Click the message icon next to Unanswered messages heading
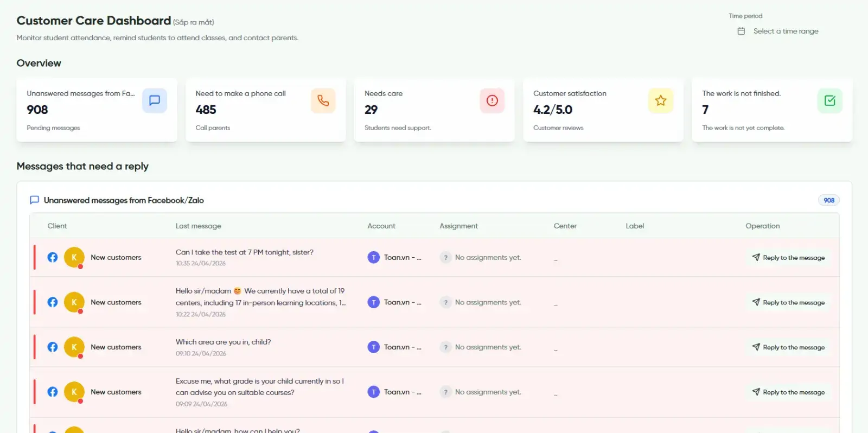This screenshot has width=868, height=433. (34, 200)
